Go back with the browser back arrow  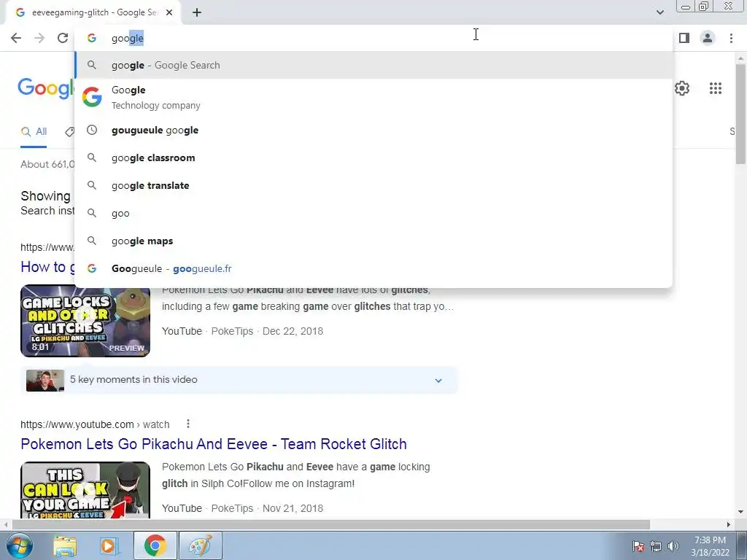click(x=16, y=38)
